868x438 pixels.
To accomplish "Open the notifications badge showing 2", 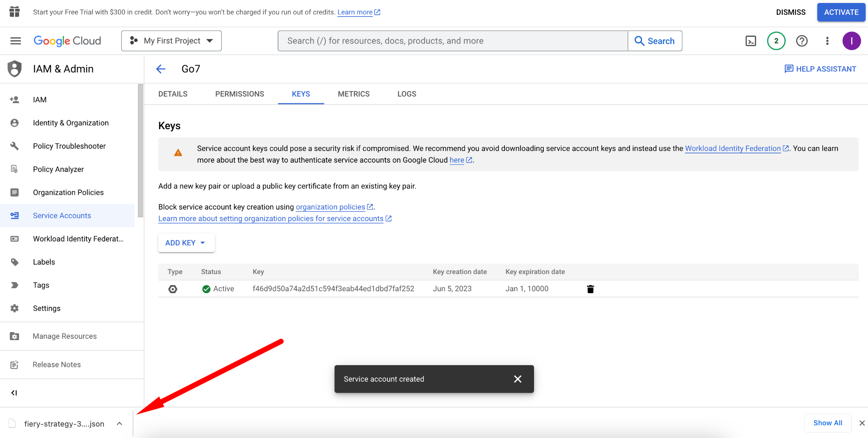I will click(x=776, y=41).
